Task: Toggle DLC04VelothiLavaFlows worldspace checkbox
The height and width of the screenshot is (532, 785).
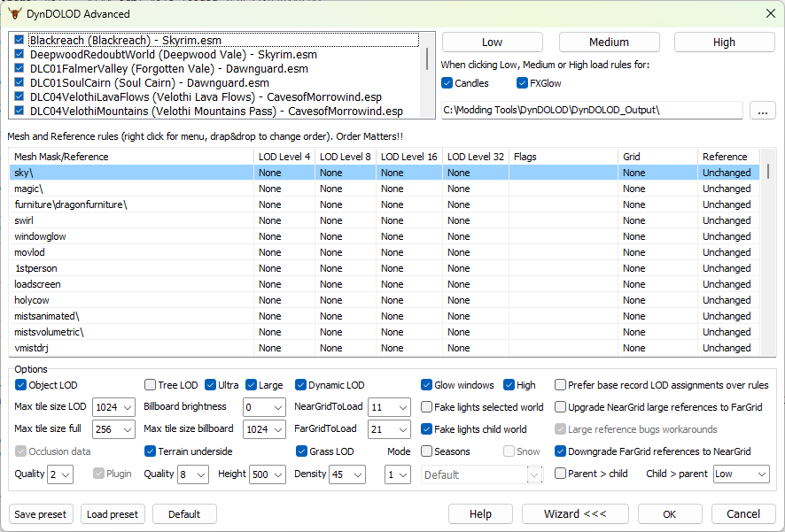Action: pyautogui.click(x=19, y=96)
